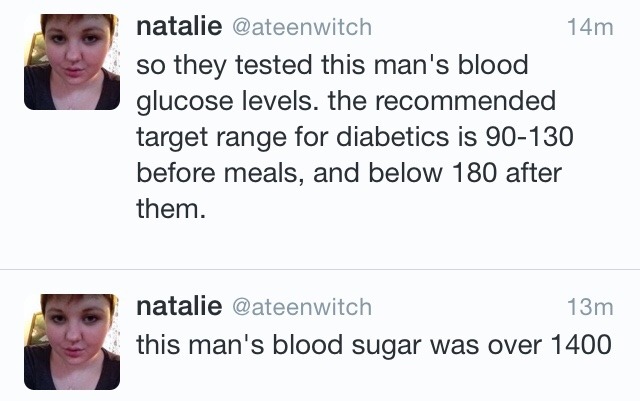The image size is (640, 401).
Task: Tap the number "1400" in the second tweet
Action: pos(579,344)
